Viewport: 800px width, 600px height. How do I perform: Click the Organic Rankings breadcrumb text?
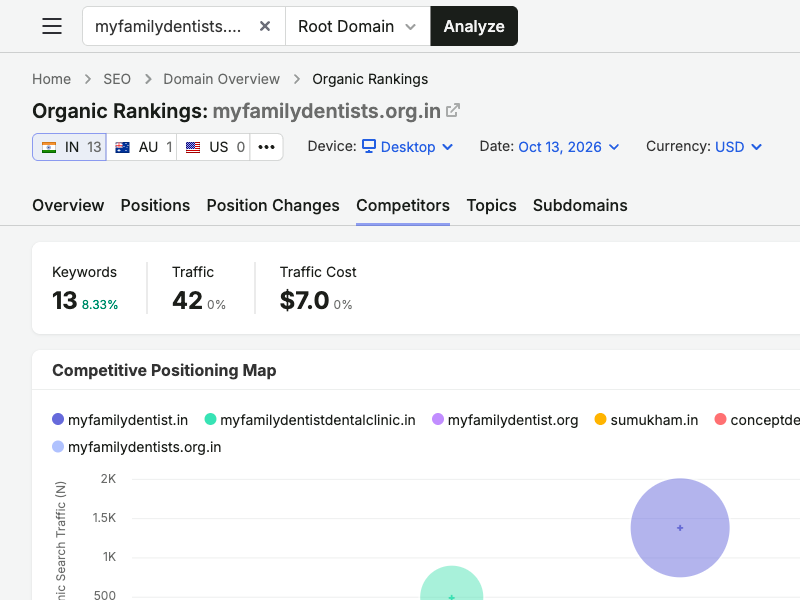click(x=370, y=79)
